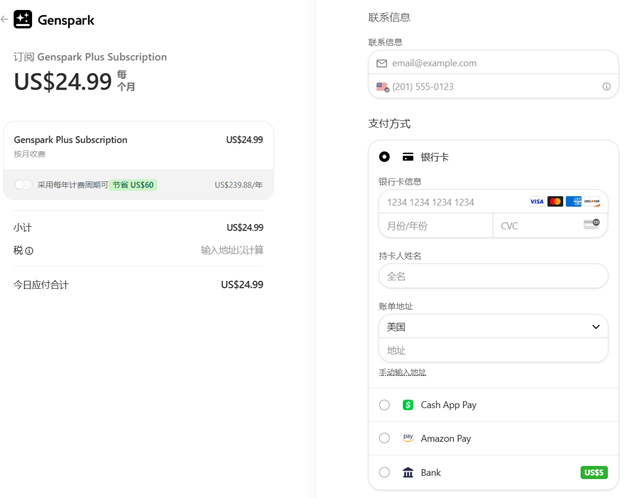Select the Bank payment radio button

(384, 472)
